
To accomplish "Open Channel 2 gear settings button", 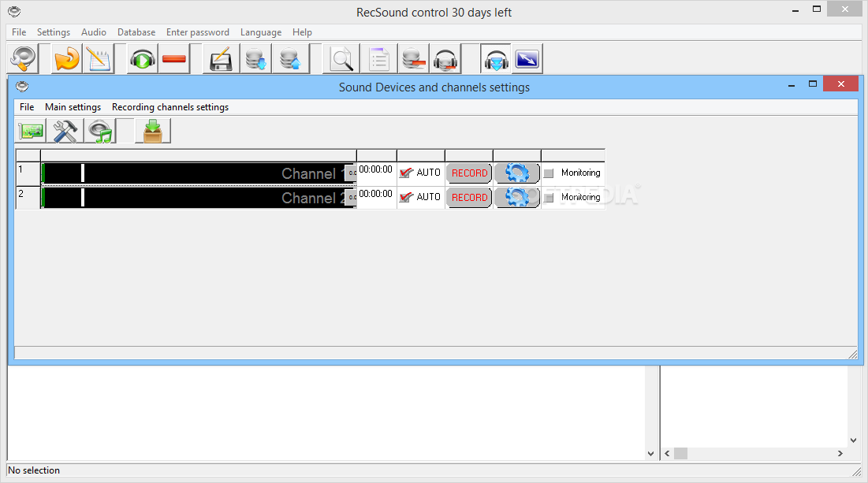I will 517,197.
